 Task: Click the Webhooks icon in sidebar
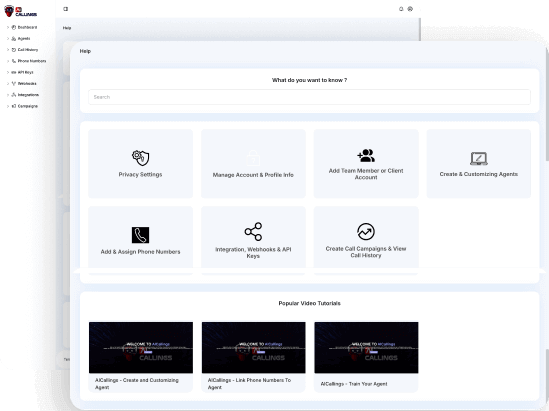coord(14,84)
